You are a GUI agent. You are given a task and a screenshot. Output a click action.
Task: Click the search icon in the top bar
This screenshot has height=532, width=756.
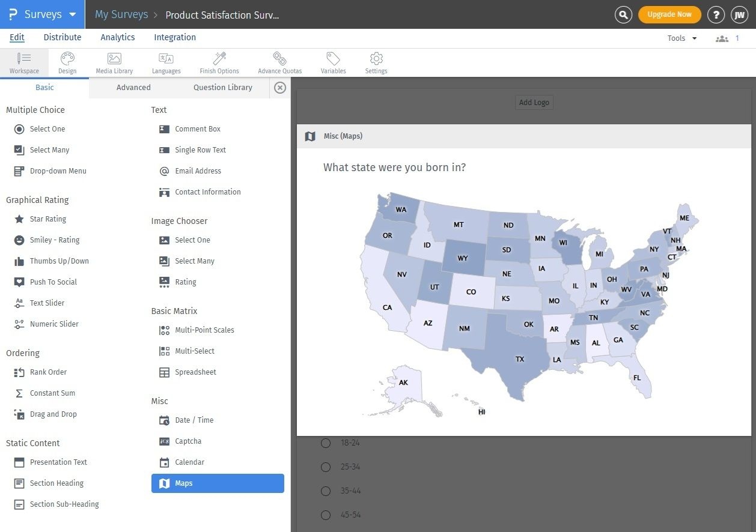[x=623, y=14]
